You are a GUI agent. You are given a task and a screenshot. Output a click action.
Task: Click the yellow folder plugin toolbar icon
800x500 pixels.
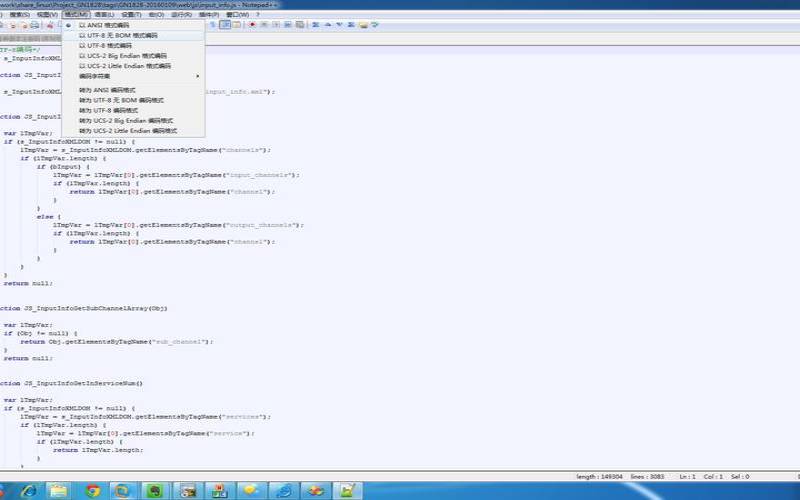point(363,24)
